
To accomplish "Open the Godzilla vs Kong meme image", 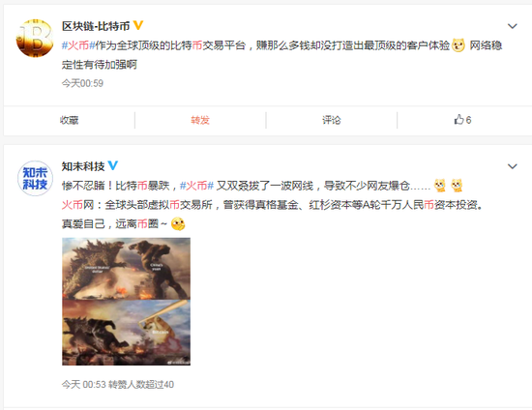I will coord(126,302).
